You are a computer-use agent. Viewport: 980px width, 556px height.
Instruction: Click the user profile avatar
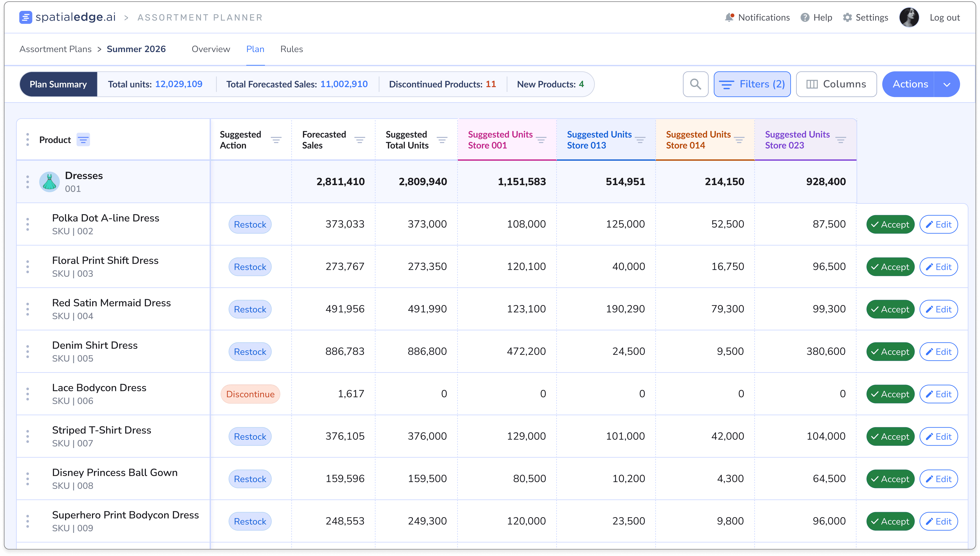pyautogui.click(x=909, y=18)
